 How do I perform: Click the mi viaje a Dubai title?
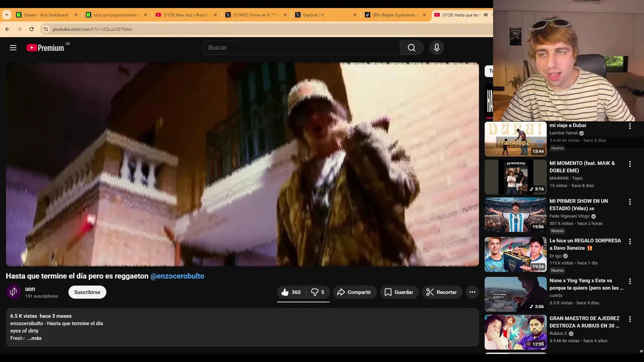coord(568,125)
